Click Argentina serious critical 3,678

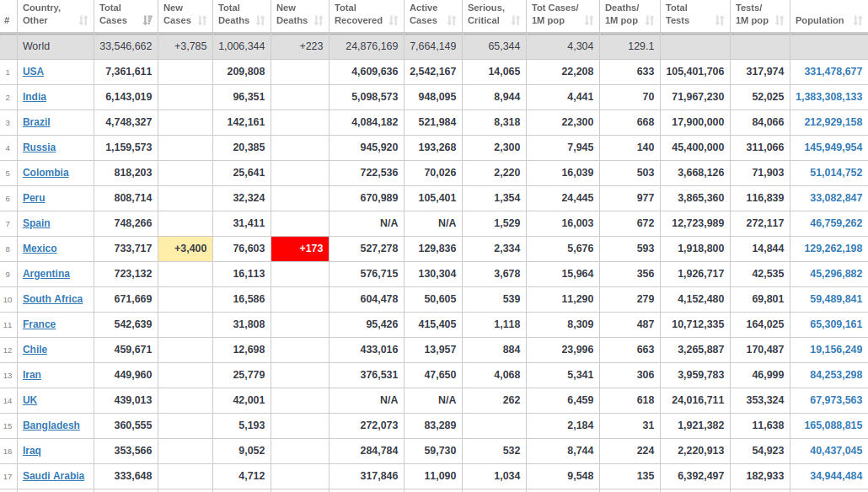[507, 274]
